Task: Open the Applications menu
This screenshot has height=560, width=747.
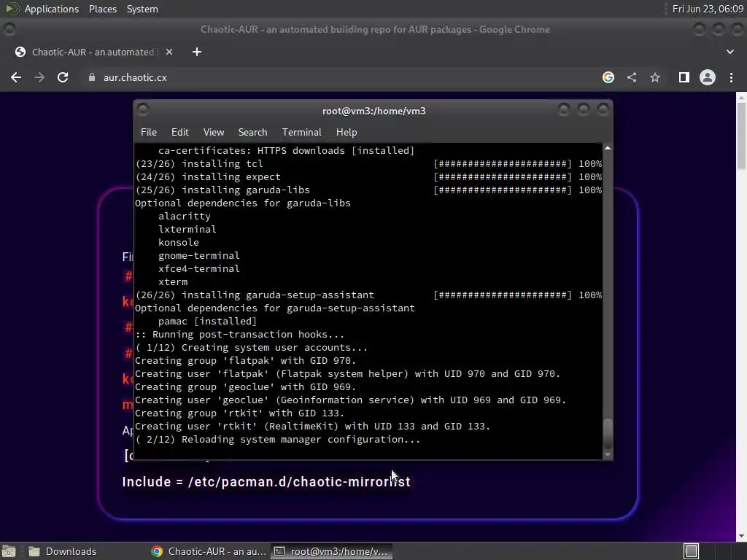Action: tap(52, 9)
